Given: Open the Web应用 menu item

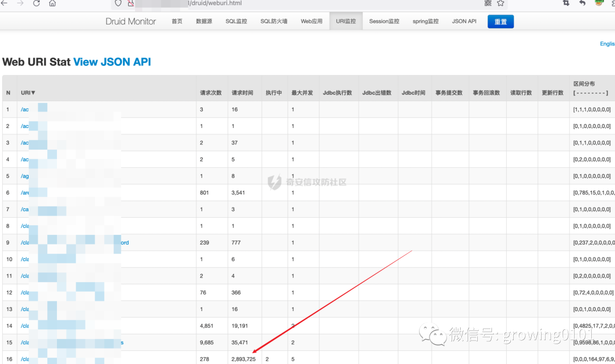Looking at the screenshot, I should [x=311, y=21].
